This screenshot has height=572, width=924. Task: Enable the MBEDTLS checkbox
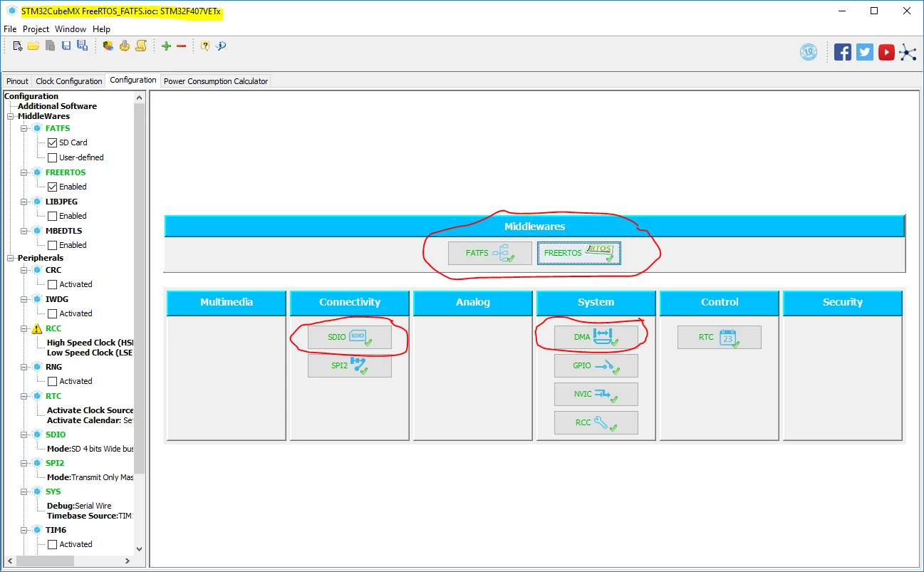pyautogui.click(x=52, y=245)
